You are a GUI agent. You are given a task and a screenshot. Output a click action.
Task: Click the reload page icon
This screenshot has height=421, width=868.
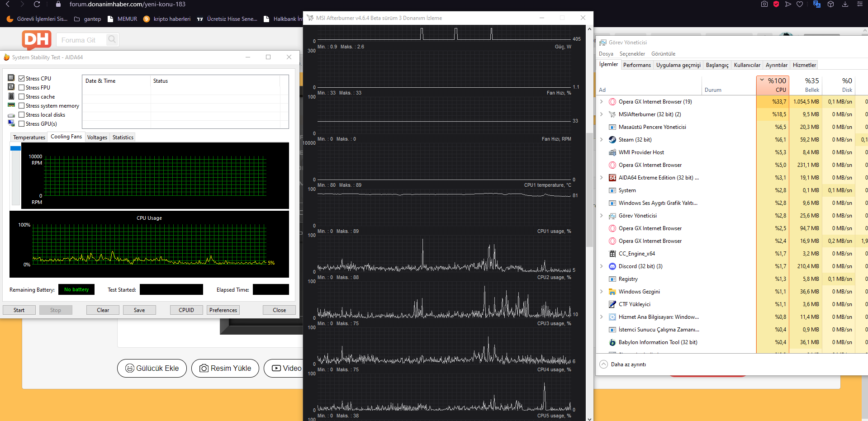click(37, 4)
